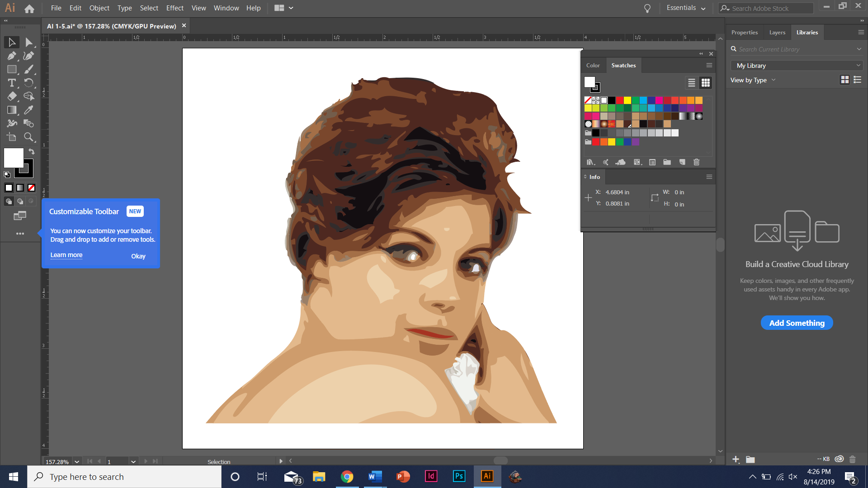Screen dimensions: 868x488
Task: Click Learn more link in toolbar tip
Action: 66,255
